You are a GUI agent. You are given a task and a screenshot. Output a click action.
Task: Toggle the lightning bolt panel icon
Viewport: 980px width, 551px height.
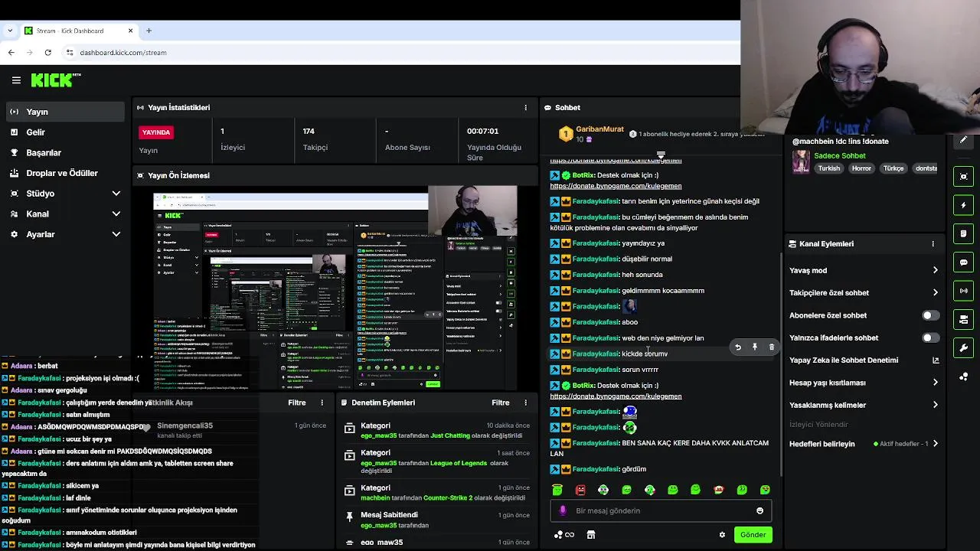coord(964,205)
